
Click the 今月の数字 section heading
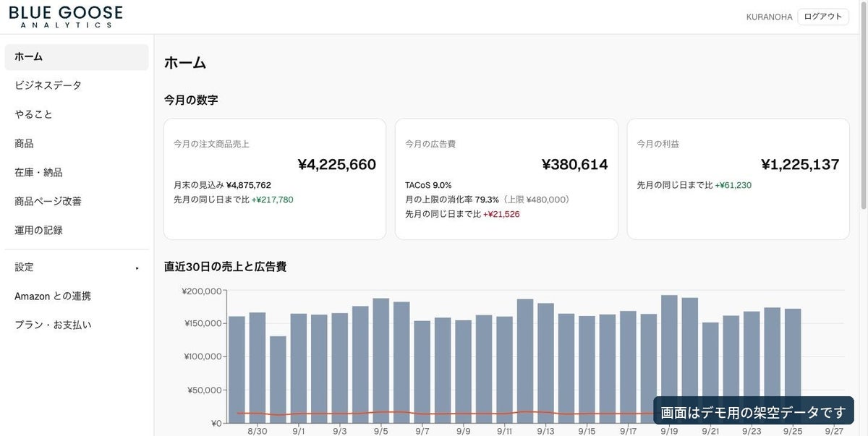pyautogui.click(x=191, y=100)
